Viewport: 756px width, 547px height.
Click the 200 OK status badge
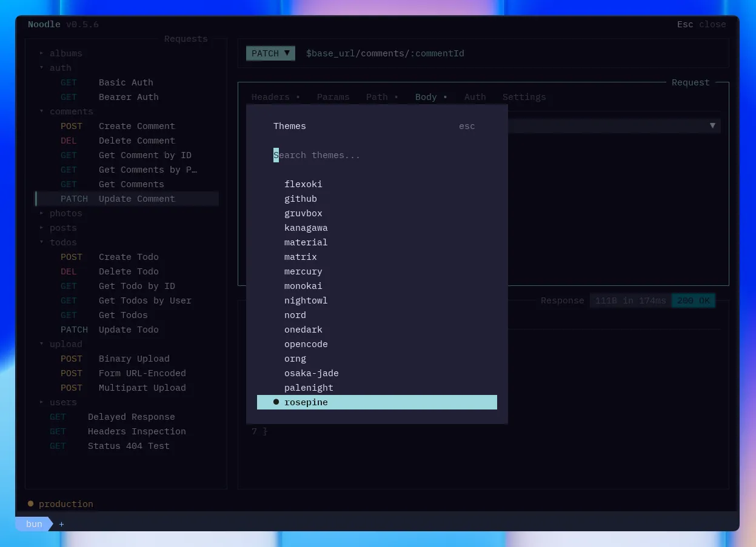694,300
